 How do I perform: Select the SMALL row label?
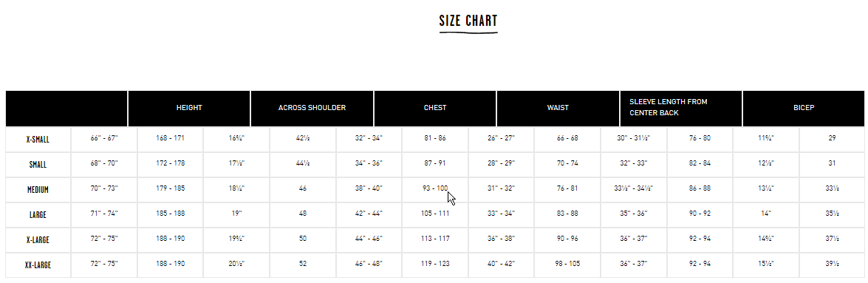coord(38,165)
